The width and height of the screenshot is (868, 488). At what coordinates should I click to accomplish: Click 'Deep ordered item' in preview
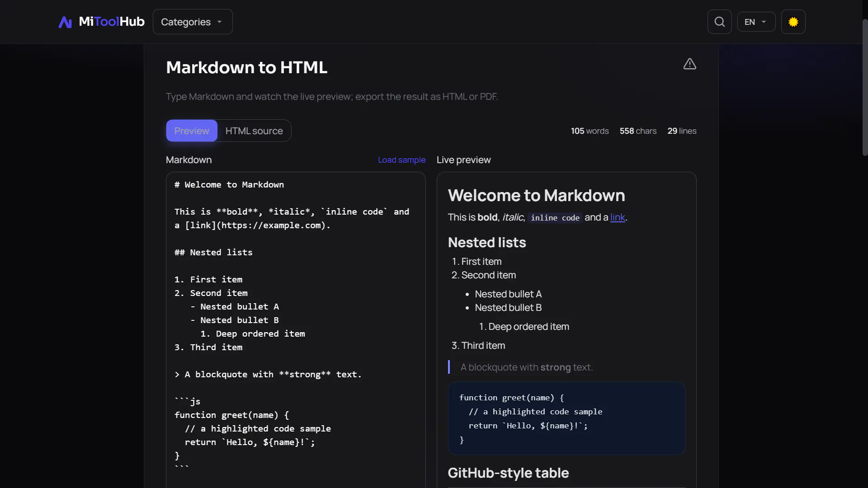528,327
